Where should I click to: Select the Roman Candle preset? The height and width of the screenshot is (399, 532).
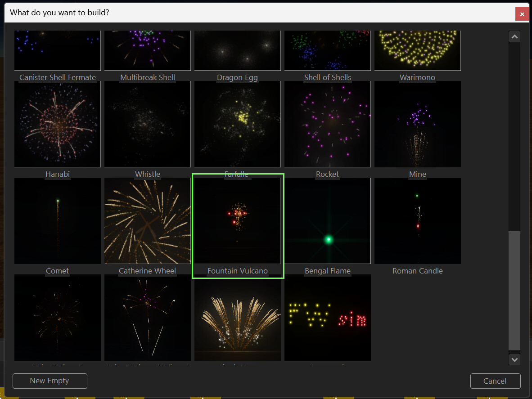point(418,221)
